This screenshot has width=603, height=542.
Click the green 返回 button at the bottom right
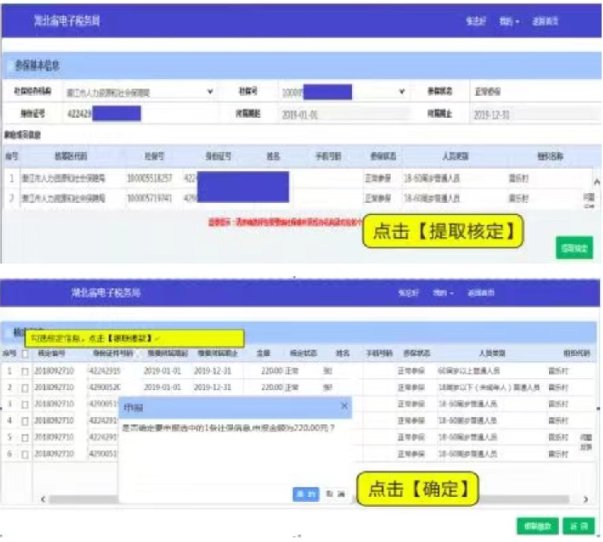pyautogui.click(x=574, y=524)
